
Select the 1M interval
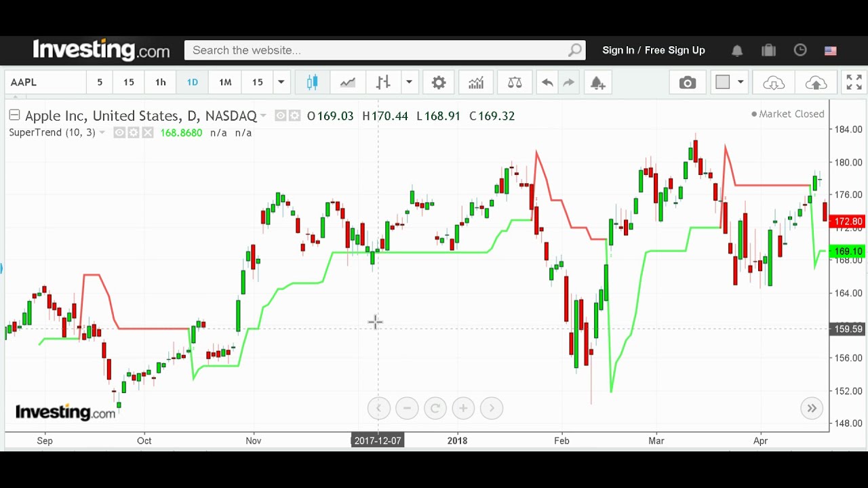[225, 83]
